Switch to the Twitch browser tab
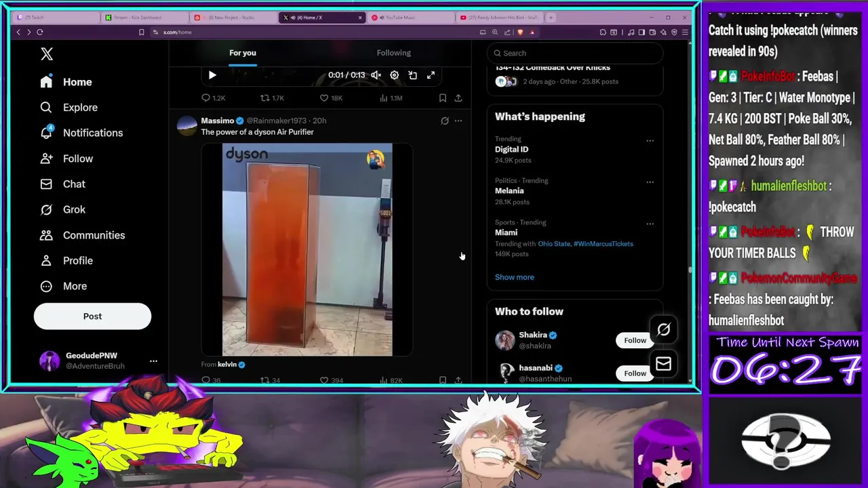Viewport: 868px width, 488px height. pyautogui.click(x=56, y=18)
